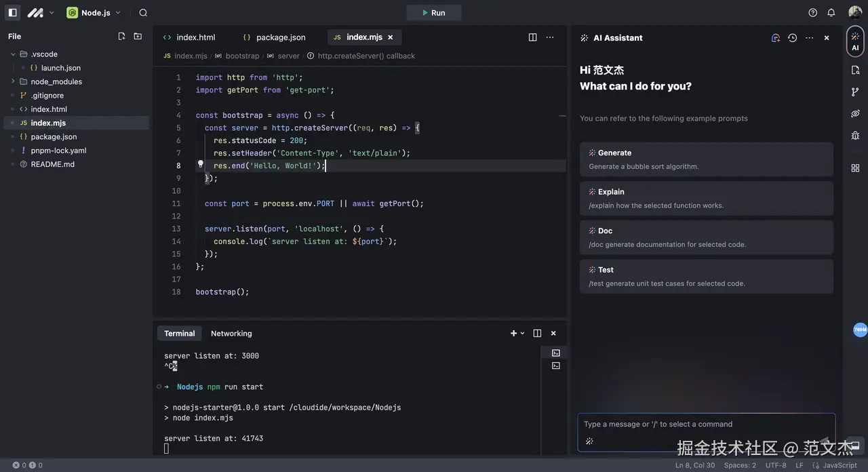
Task: Change language mode via JavaScript status
Action: pyautogui.click(x=835, y=465)
